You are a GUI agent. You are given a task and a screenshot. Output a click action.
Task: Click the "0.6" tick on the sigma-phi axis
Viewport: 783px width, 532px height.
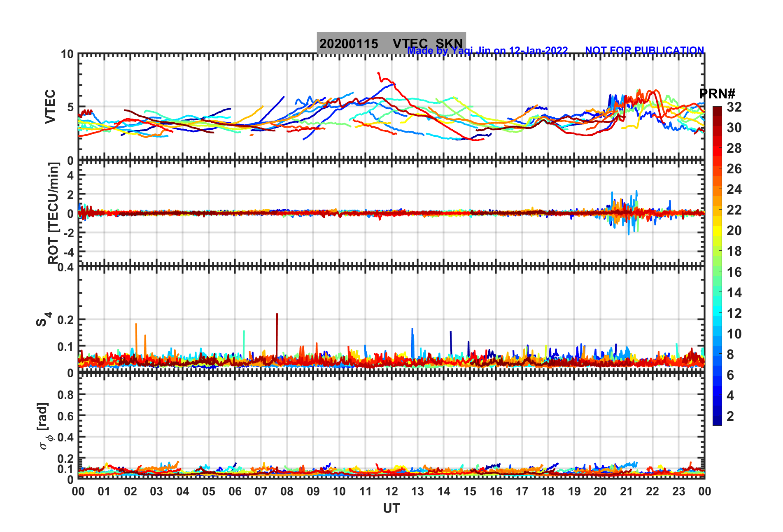coord(65,416)
